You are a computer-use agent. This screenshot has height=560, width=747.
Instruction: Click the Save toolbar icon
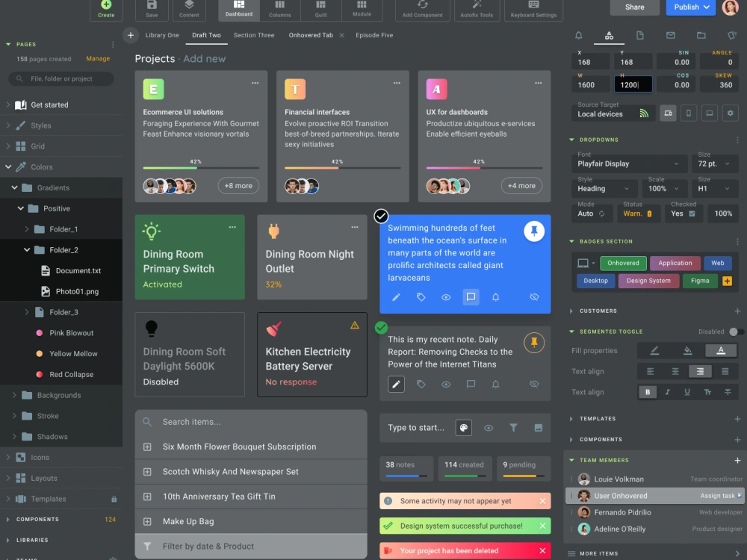pos(152,5)
